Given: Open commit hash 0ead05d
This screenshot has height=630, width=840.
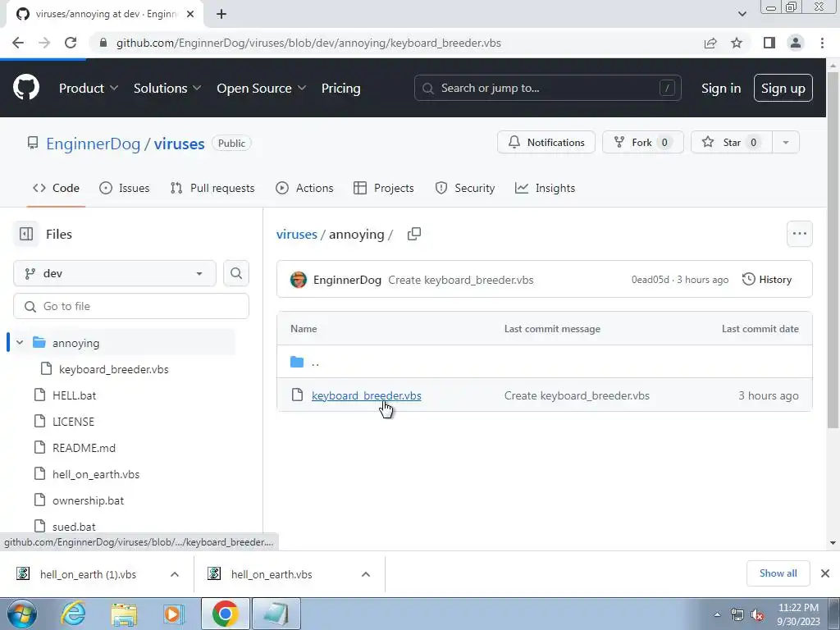Looking at the screenshot, I should tap(650, 280).
